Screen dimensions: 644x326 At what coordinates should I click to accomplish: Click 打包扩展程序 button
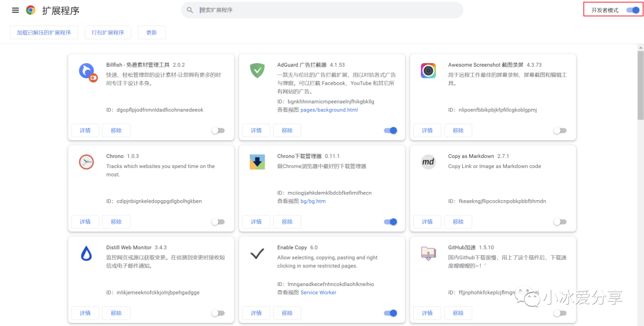click(x=108, y=32)
